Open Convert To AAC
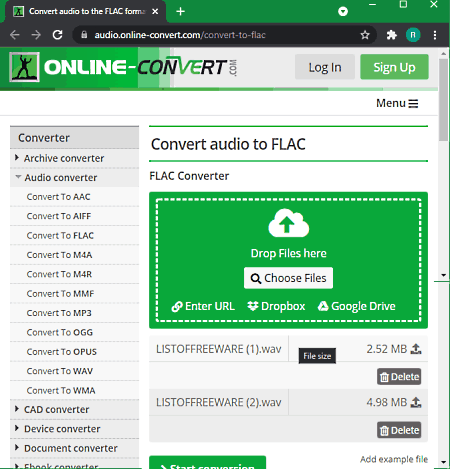 [58, 197]
